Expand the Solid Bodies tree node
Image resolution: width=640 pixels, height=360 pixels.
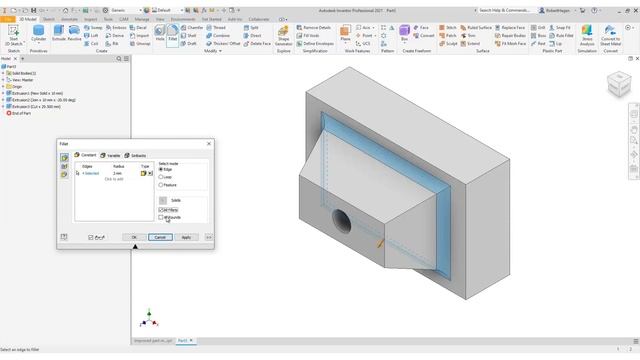3,73
